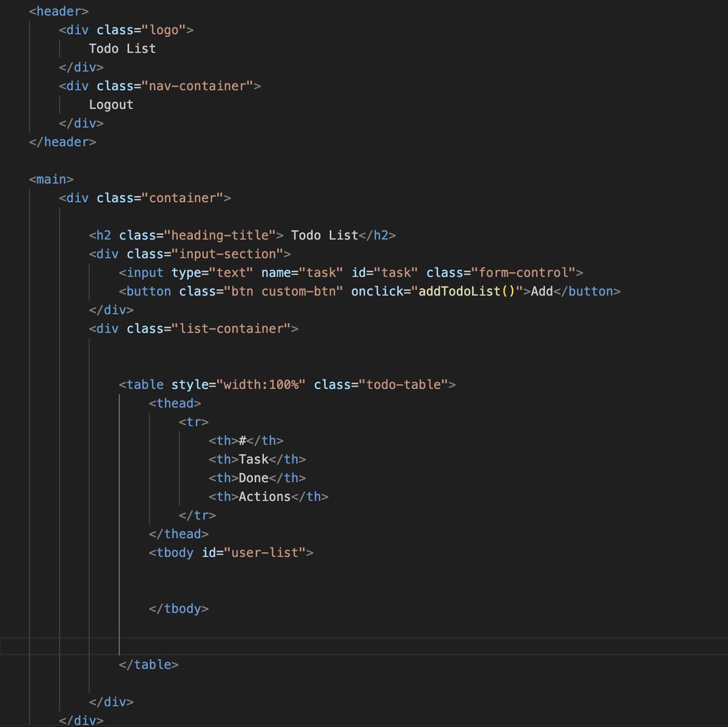Click the closing h2 tag
Screen dimensions: 728x727
[377, 235]
